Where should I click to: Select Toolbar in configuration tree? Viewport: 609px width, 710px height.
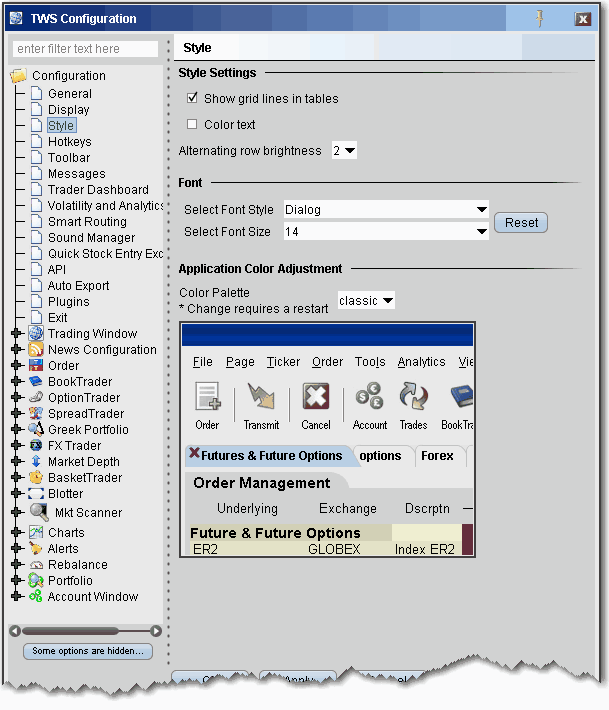point(69,158)
